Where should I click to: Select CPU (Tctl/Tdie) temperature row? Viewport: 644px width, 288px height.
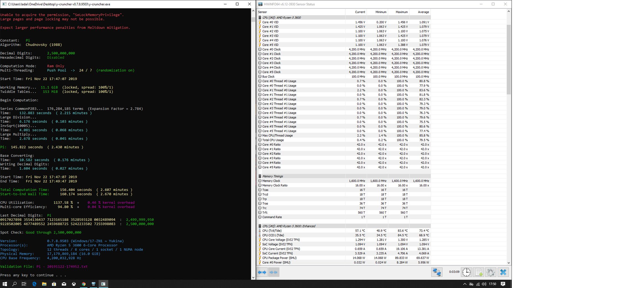point(344,231)
